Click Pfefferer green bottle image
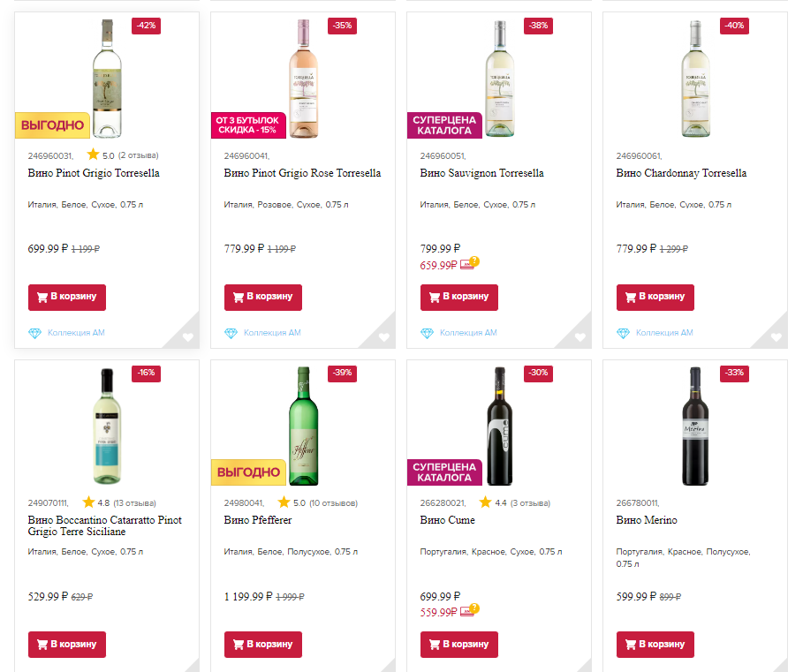Image resolution: width=803 pixels, height=672 pixels. coord(303,426)
